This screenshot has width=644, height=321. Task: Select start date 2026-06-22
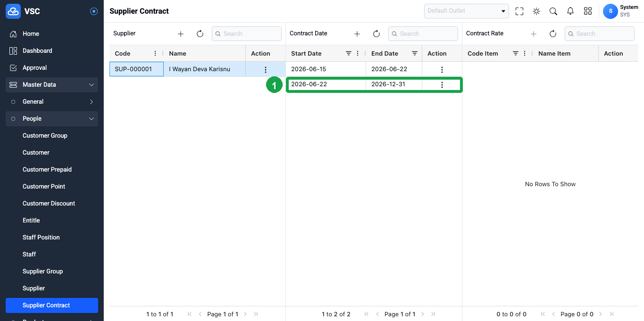326,84
